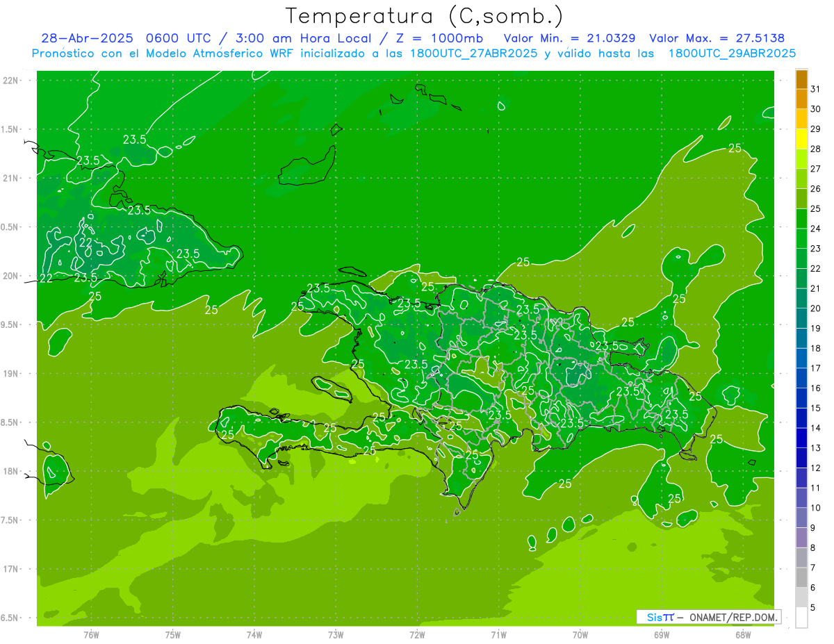Screen dimensions: 834x644
Task: Click the 'SisPI' logo text
Action: [660, 617]
